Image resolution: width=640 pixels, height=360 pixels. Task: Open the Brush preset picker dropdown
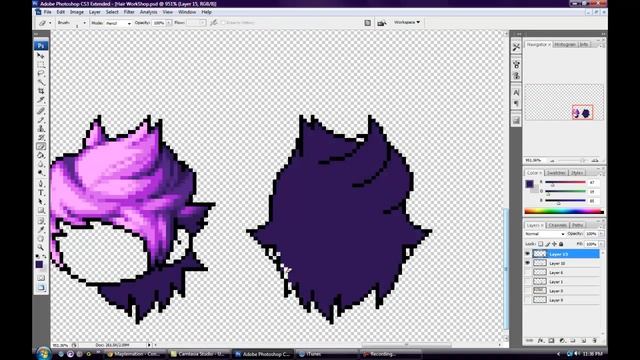[84, 23]
